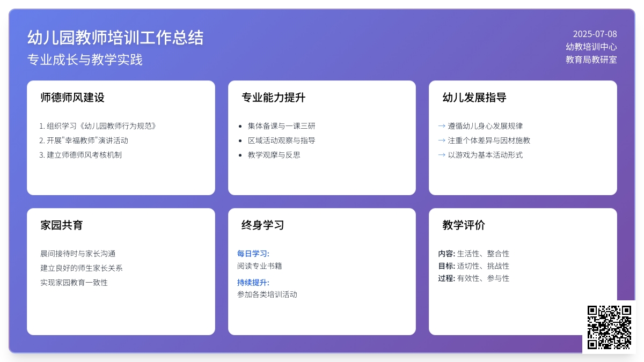
Task: Click the date 2025-07-08
Action: (595, 34)
